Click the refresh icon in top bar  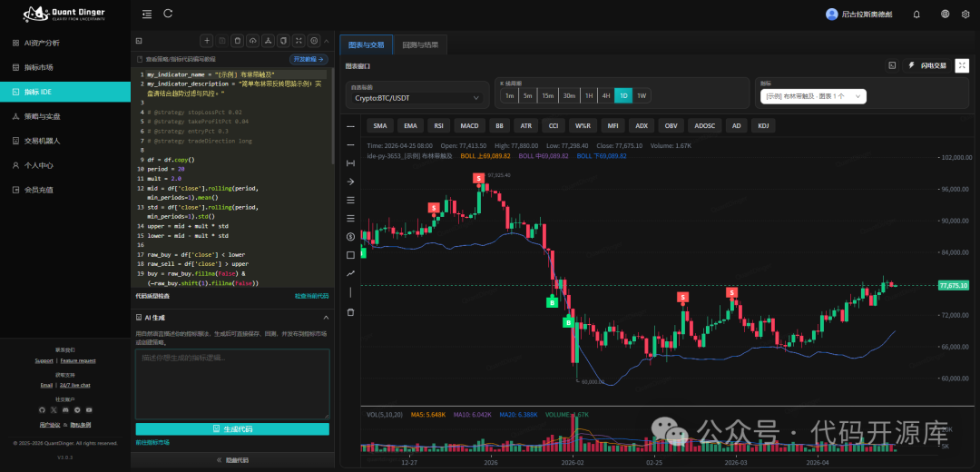(168, 13)
